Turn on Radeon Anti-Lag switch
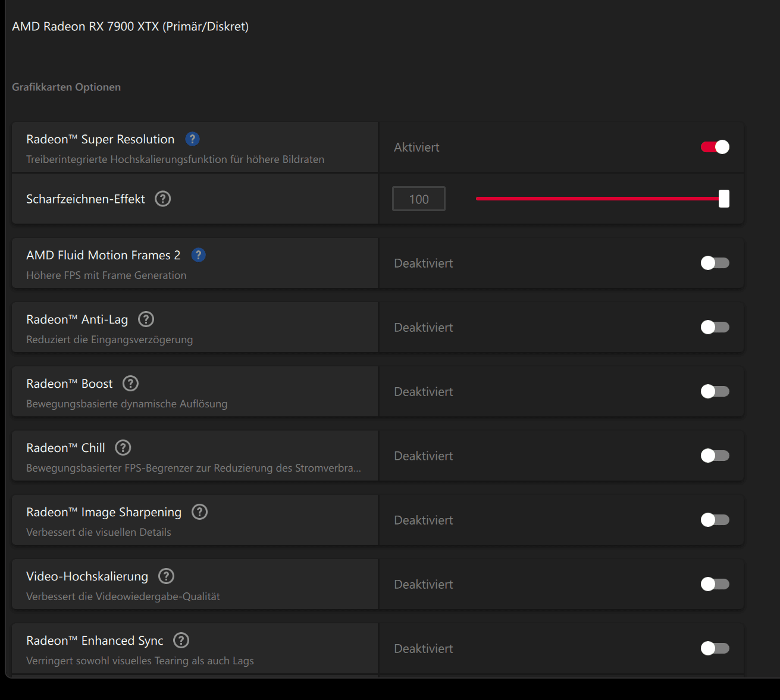 tap(715, 327)
